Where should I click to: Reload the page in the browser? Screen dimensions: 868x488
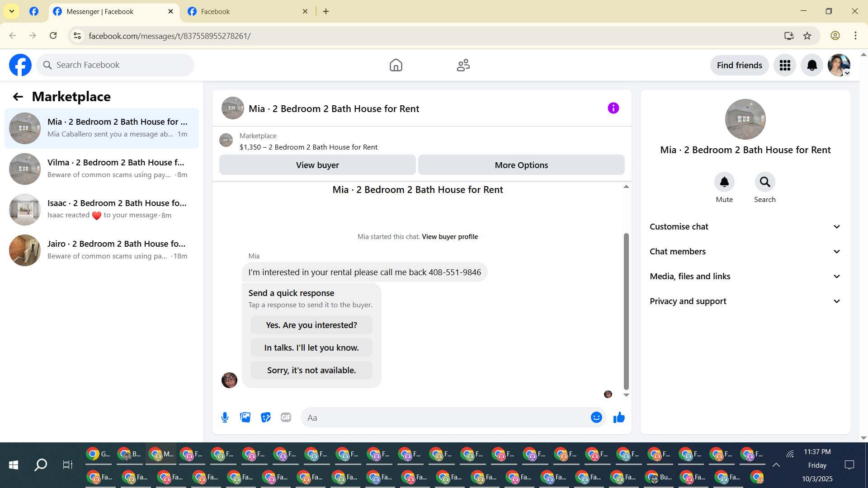(53, 36)
